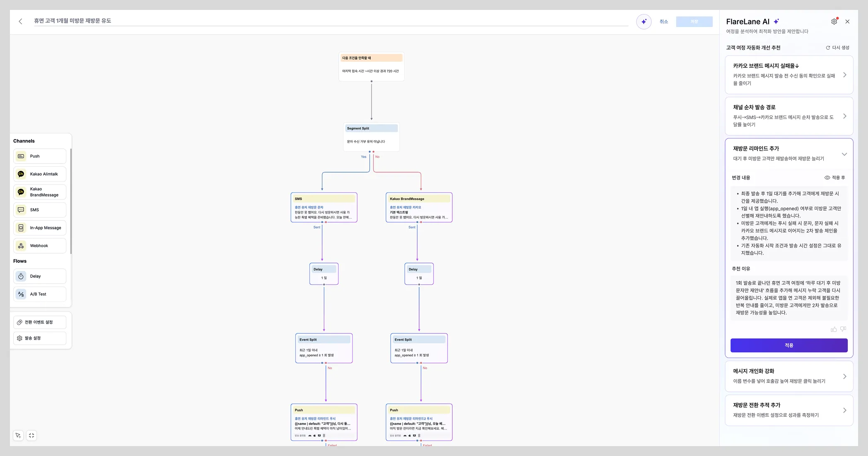
Task: Add a Webhook channel block
Action: [40, 245]
